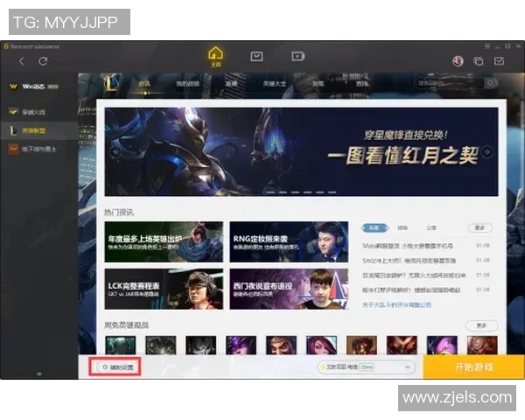Viewport: 525px width, 420px height.
Task: Select the 头条 news tab
Action: tap(374, 228)
